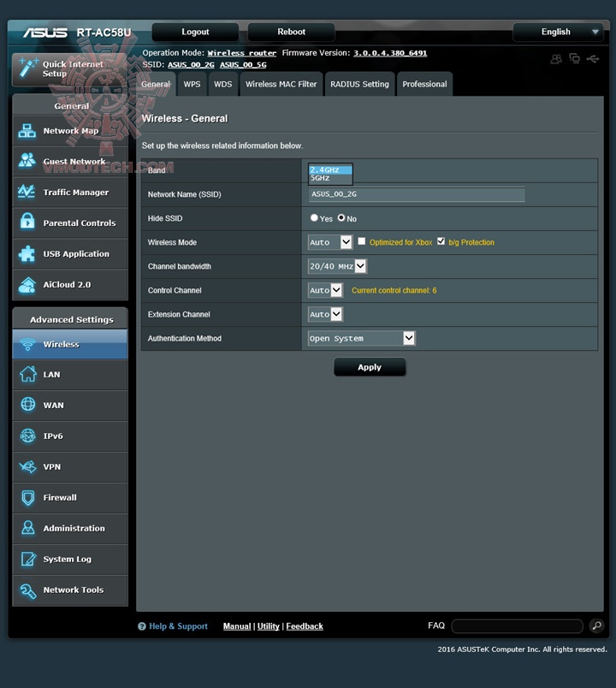Open the Wireless Mode dropdown
The image size is (616, 688).
[330, 242]
